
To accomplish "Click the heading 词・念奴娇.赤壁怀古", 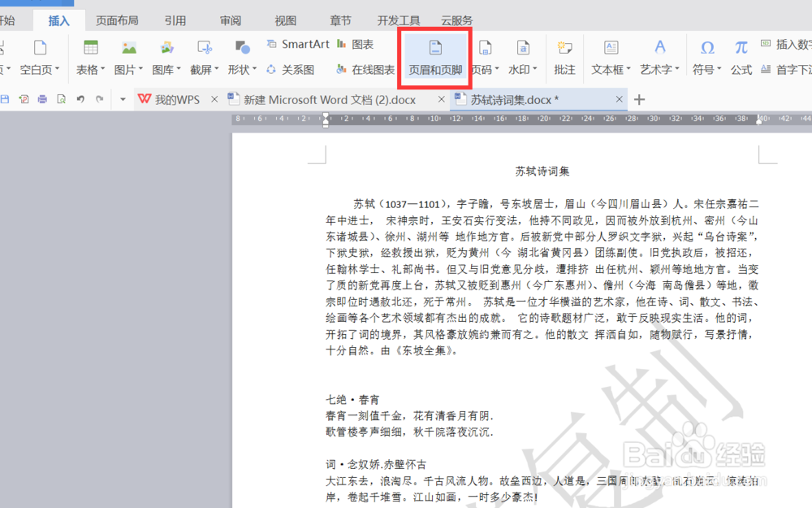I will (376, 464).
